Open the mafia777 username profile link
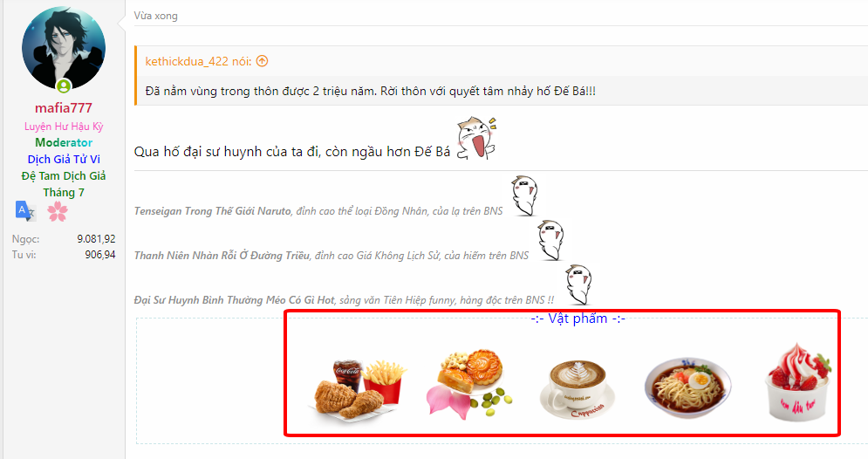This screenshot has height=459, width=868. tap(64, 108)
